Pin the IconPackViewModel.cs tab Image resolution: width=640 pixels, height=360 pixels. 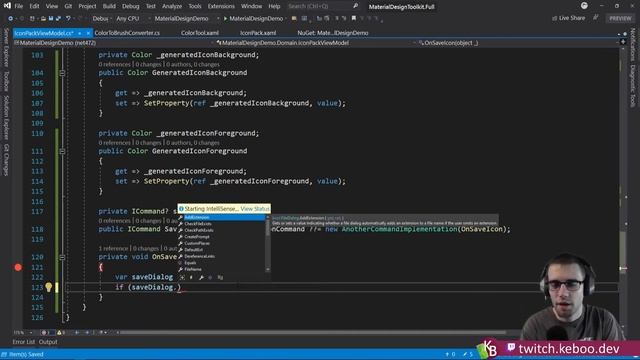pos(80,33)
